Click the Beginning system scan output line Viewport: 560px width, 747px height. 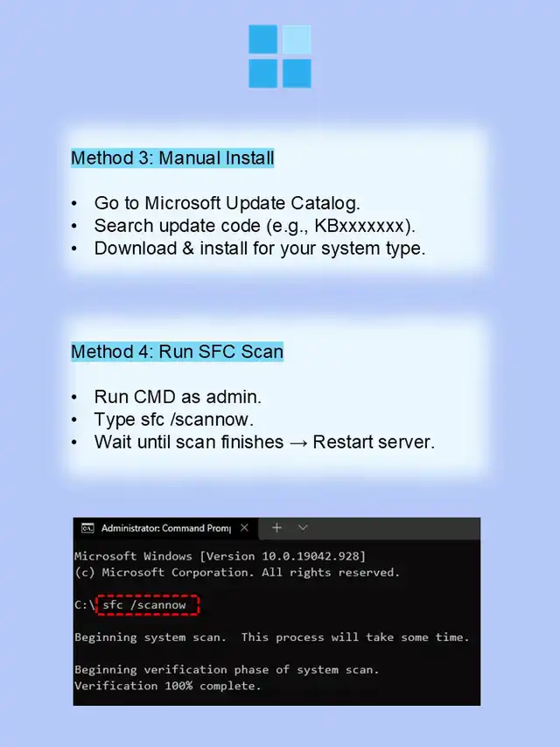pyautogui.click(x=272, y=638)
